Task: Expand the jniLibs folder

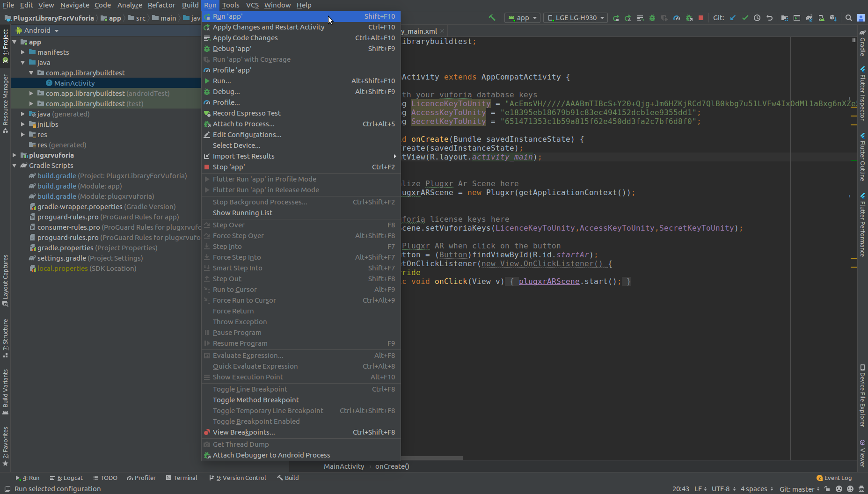Action: click(23, 124)
